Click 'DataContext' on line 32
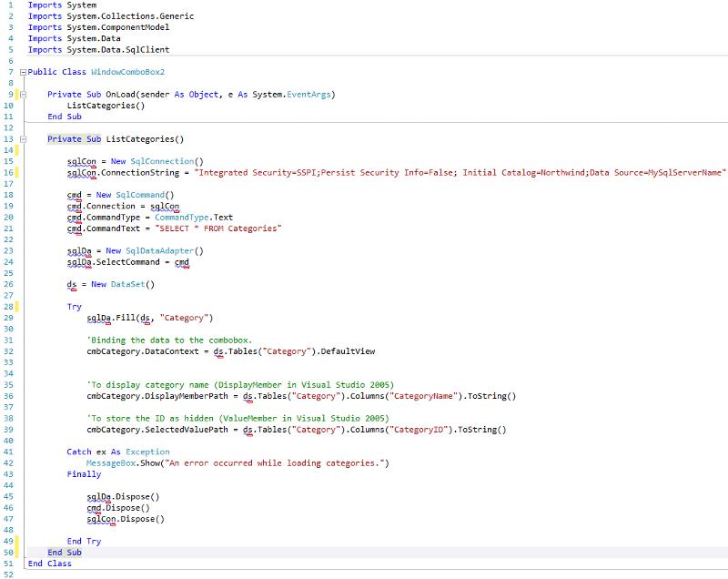728x579 pixels. 172,351
